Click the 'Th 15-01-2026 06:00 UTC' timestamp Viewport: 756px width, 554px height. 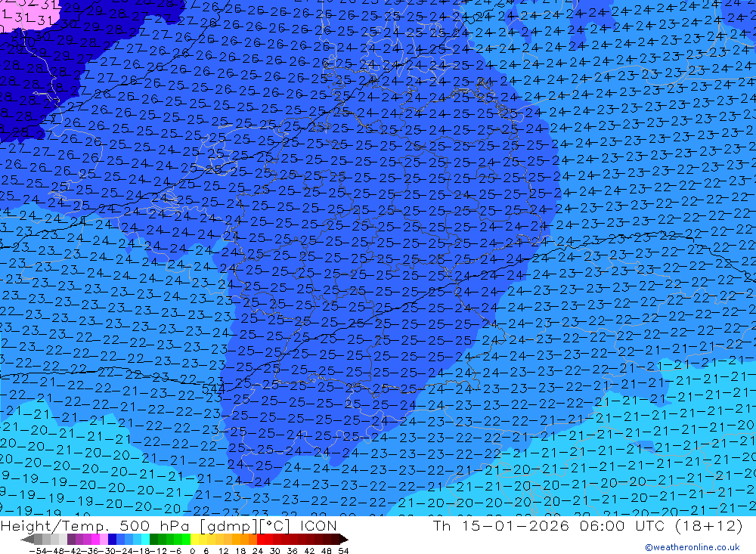549,525
